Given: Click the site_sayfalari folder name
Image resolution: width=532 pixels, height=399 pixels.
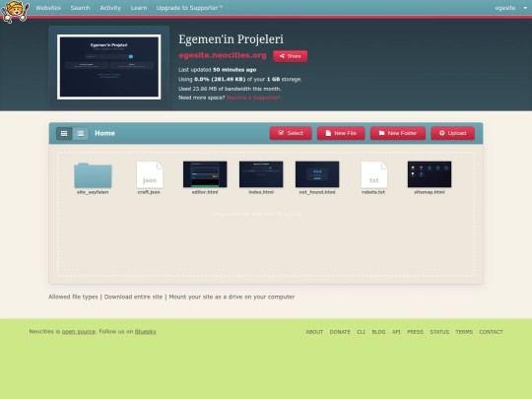Looking at the screenshot, I should click(x=93, y=192).
